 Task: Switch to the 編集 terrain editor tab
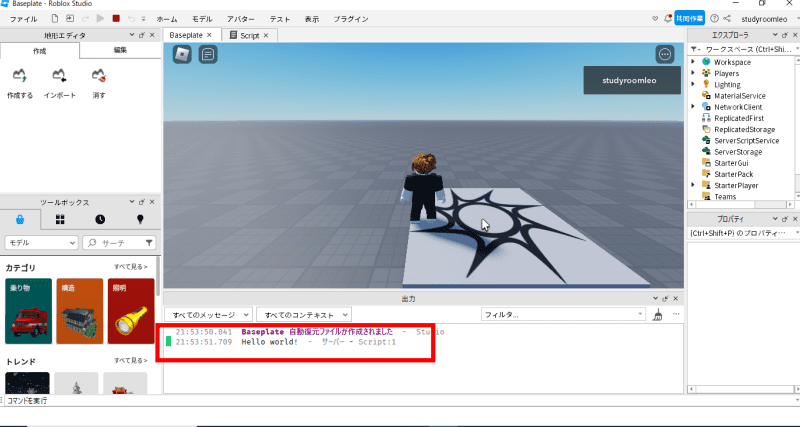120,51
